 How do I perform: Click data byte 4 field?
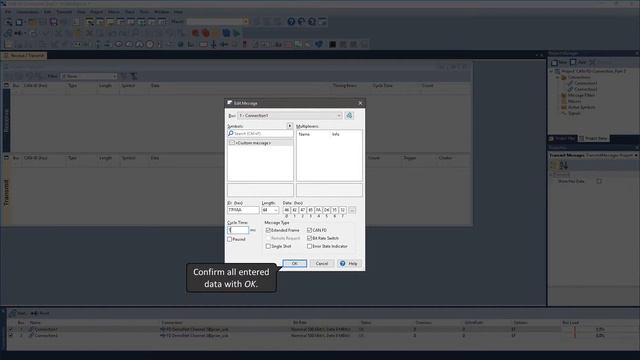pos(318,210)
